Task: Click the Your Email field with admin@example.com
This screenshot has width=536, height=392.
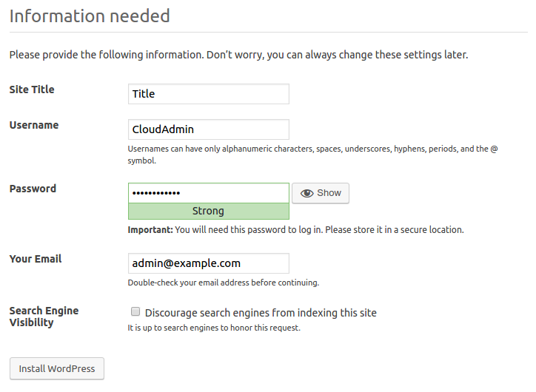Action: click(x=208, y=263)
